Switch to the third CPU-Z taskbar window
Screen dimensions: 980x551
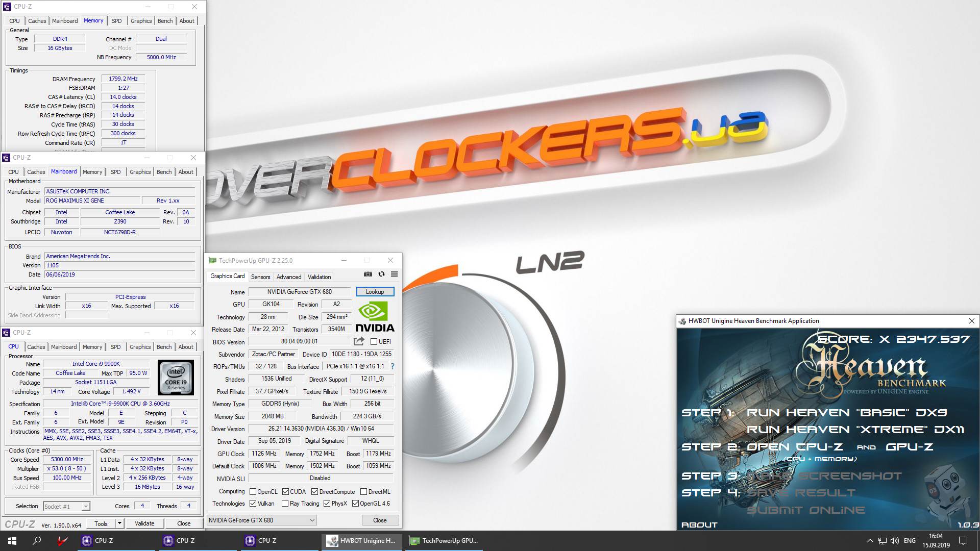tap(278, 541)
